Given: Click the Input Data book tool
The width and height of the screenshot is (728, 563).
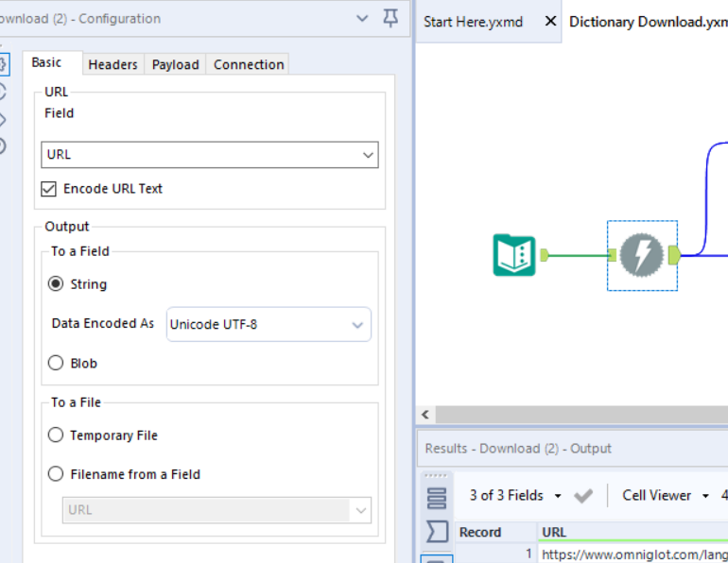Looking at the screenshot, I should pos(514,255).
